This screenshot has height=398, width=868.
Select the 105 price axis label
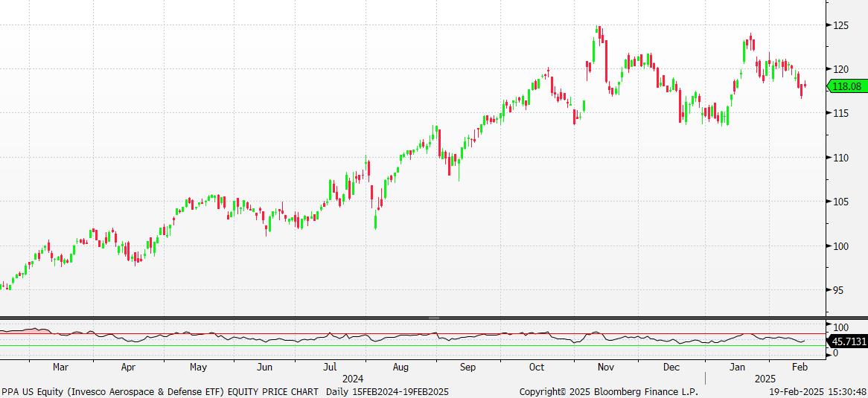coord(840,202)
